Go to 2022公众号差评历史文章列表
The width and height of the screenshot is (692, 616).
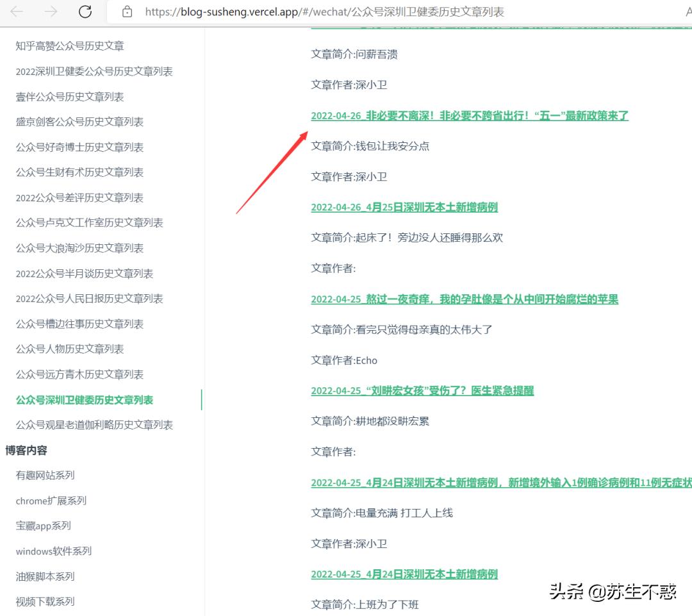click(x=79, y=197)
